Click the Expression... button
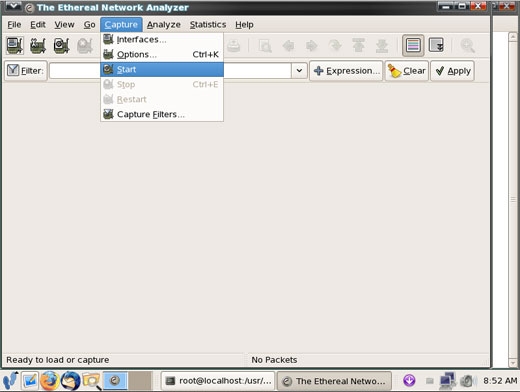 346,71
